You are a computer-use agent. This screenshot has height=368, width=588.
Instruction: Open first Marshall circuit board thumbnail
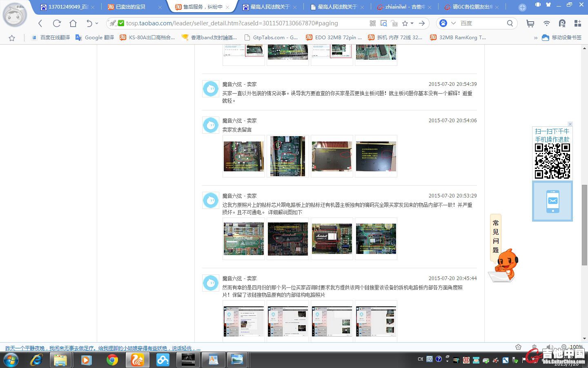coord(244,239)
